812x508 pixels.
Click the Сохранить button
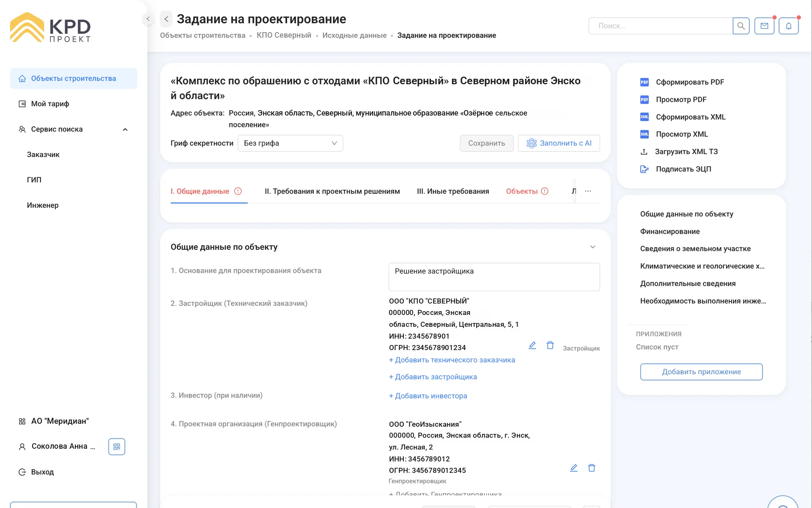(x=486, y=143)
